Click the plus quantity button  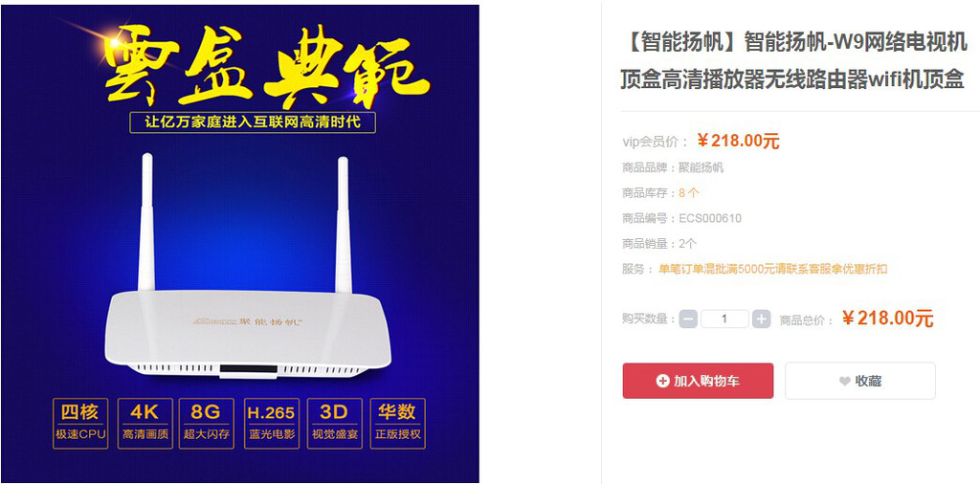click(761, 319)
